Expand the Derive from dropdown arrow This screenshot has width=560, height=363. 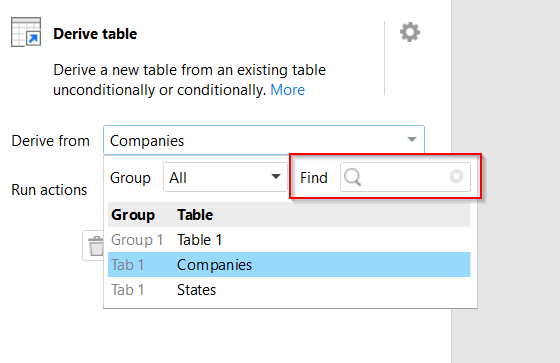(x=412, y=140)
